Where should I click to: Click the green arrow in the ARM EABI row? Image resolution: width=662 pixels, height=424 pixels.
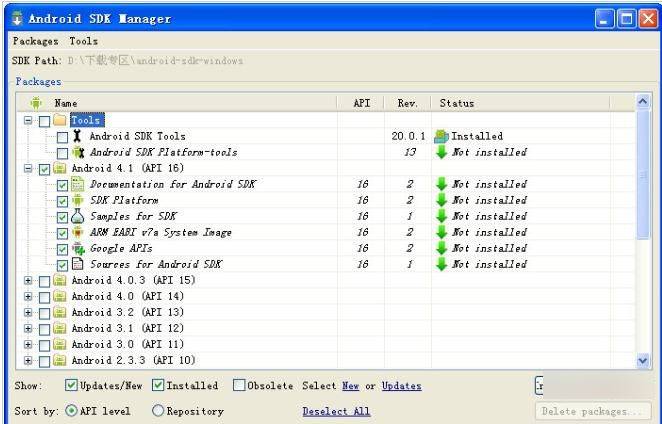[441, 232]
